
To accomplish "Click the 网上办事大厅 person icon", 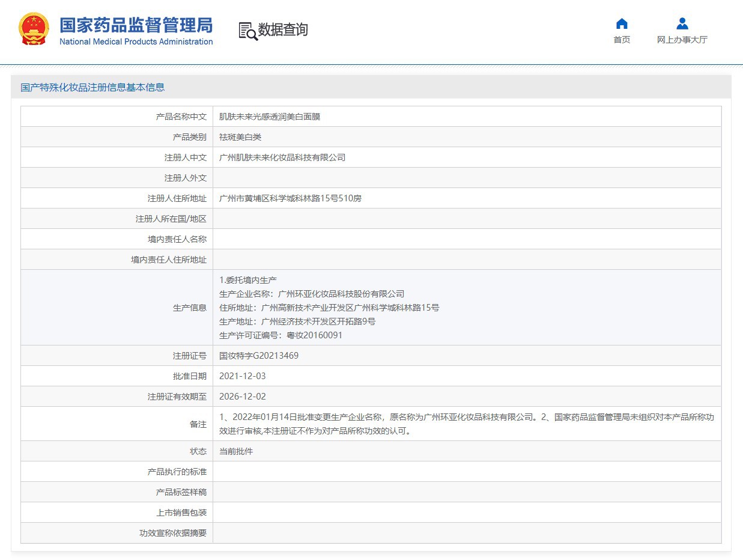I will [x=682, y=23].
